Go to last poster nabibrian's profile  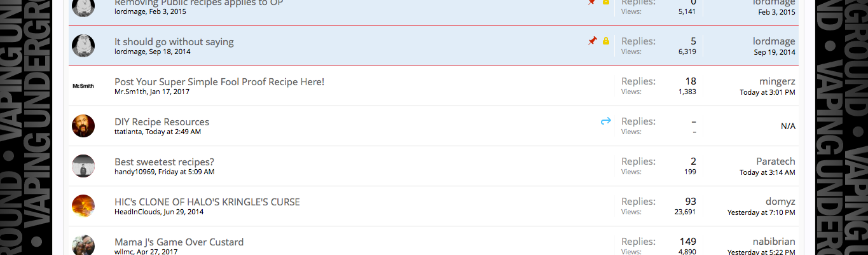[773, 242]
